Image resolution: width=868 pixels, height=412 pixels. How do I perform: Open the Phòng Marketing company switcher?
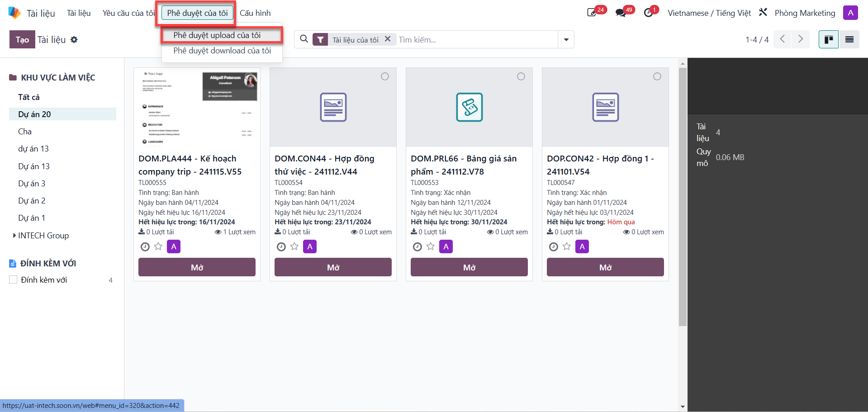click(805, 13)
